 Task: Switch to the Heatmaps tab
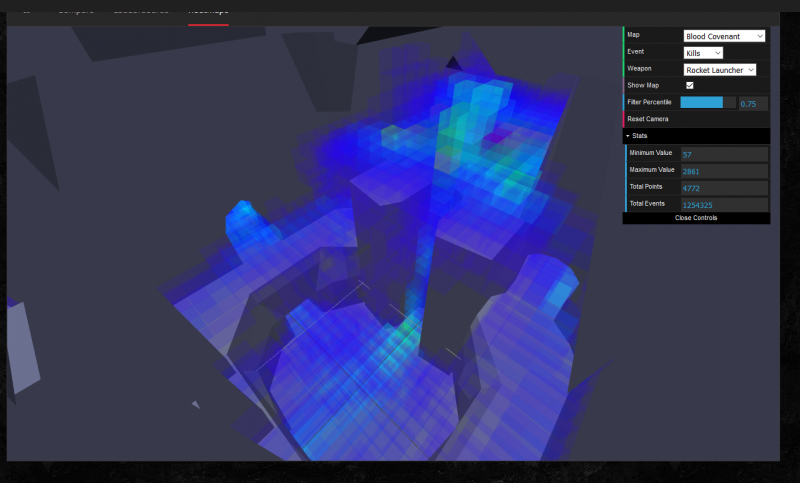(x=208, y=10)
